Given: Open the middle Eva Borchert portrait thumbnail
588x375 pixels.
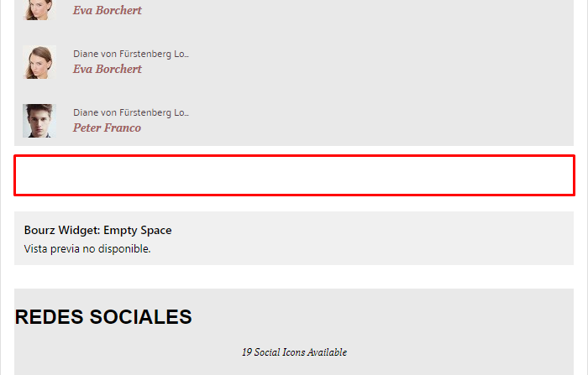Looking at the screenshot, I should (x=39, y=62).
